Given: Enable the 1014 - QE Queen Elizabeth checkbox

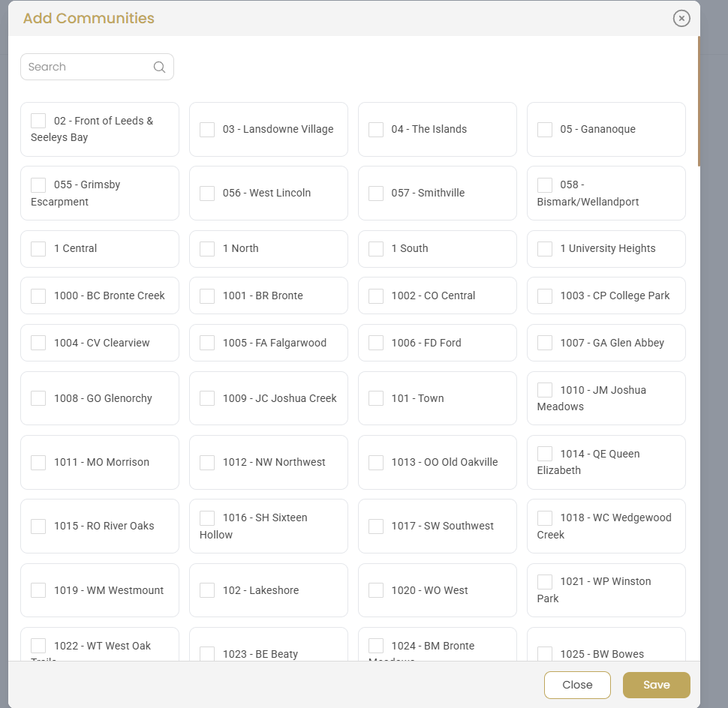Looking at the screenshot, I should click(545, 453).
